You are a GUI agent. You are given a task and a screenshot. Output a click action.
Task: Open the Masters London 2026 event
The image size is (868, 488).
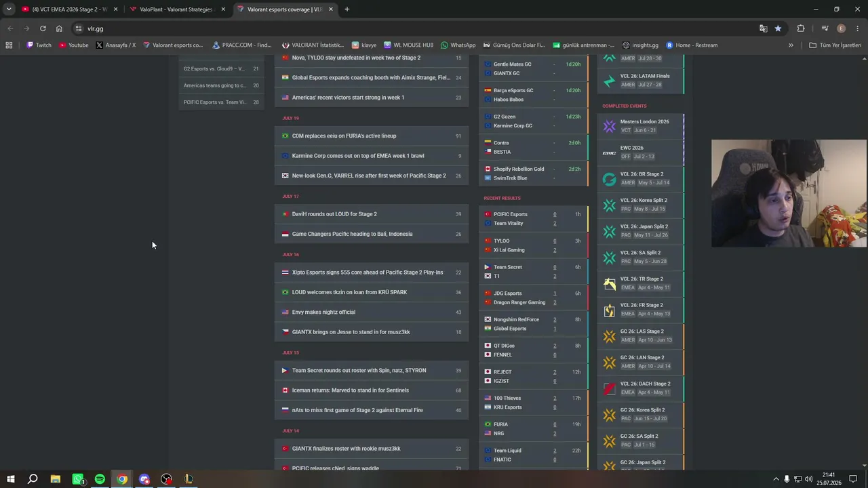[641, 126]
